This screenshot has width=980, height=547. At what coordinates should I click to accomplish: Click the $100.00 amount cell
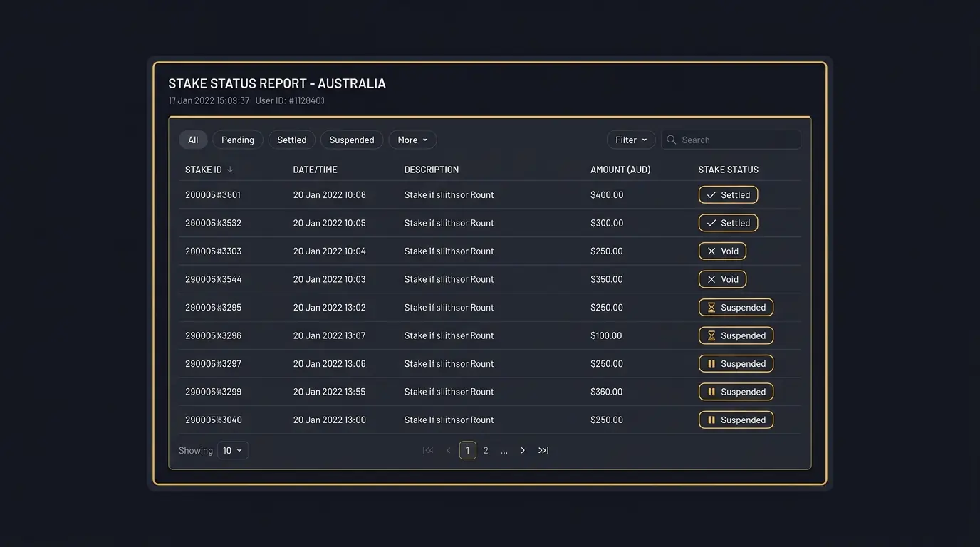(x=606, y=335)
